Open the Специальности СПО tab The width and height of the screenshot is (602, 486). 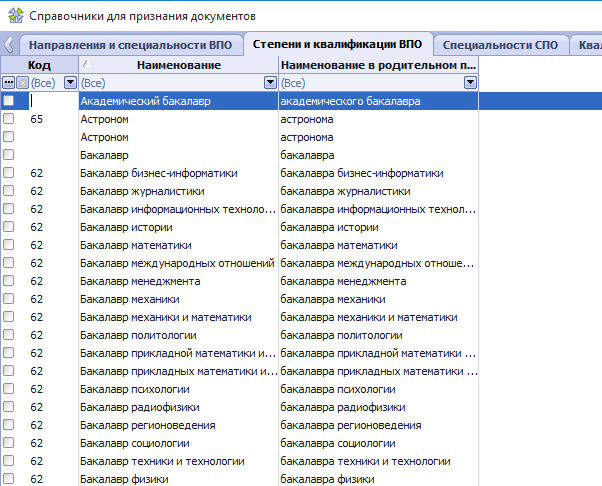500,45
